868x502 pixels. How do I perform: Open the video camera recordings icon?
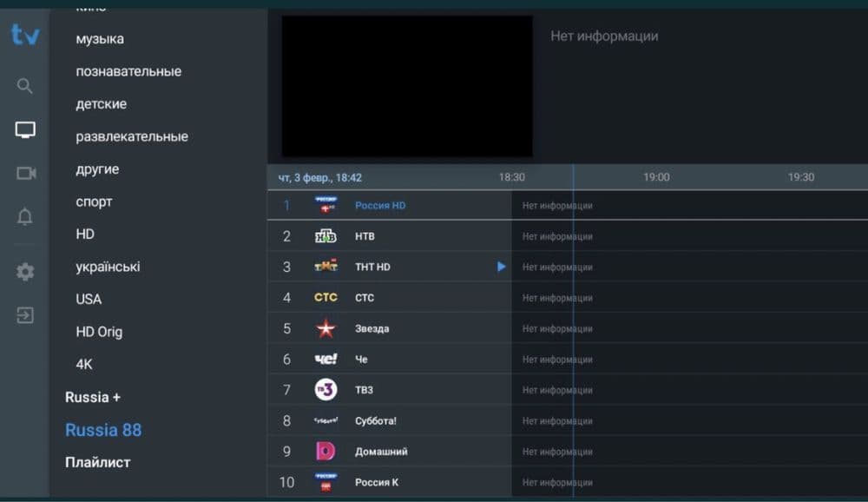coord(25,173)
